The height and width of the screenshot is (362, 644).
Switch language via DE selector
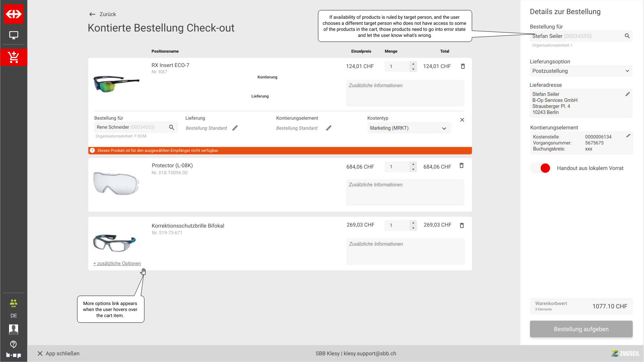[13, 316]
